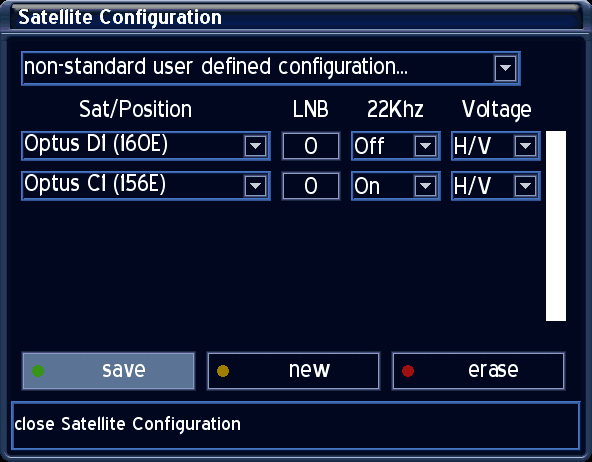Open the configuration type dropdown arrow
Image resolution: width=592 pixels, height=462 pixels.
[505, 68]
